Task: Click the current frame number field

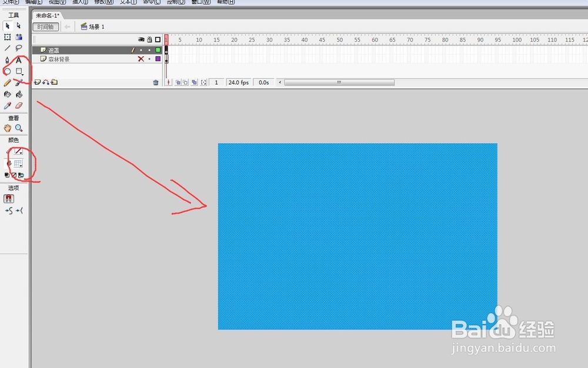Action: pyautogui.click(x=216, y=82)
